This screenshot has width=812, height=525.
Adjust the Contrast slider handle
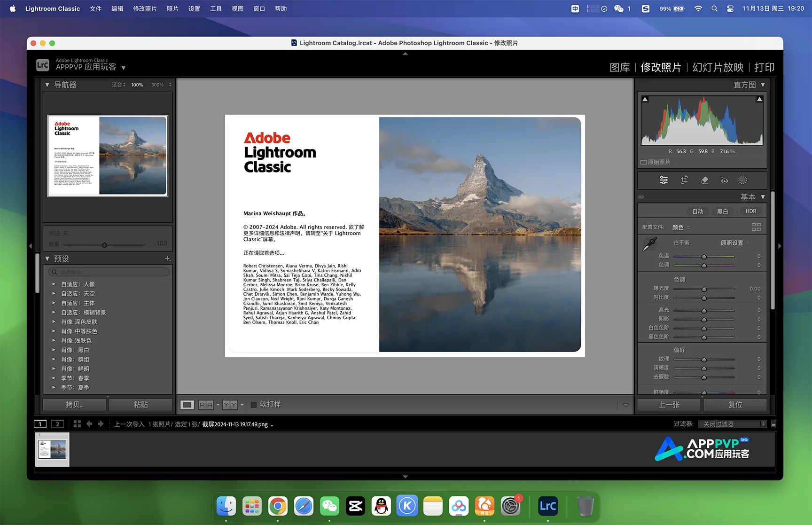coord(704,298)
